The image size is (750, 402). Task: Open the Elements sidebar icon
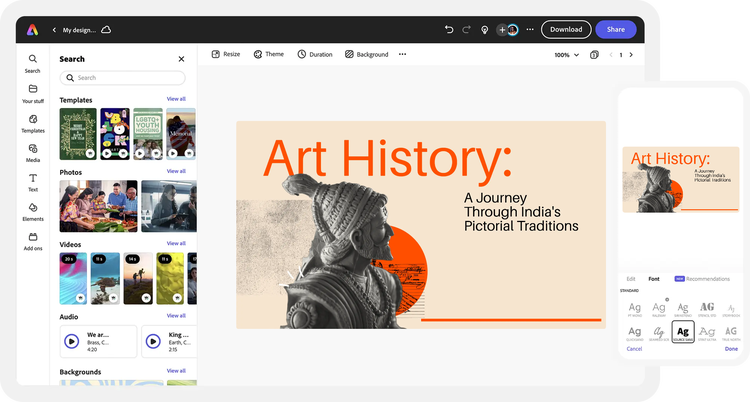point(33,208)
